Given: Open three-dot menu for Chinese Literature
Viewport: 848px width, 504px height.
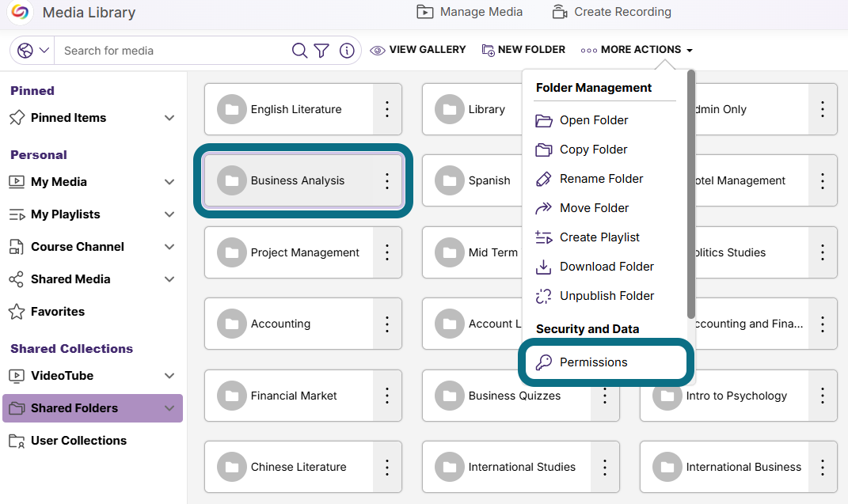Looking at the screenshot, I should 387,467.
